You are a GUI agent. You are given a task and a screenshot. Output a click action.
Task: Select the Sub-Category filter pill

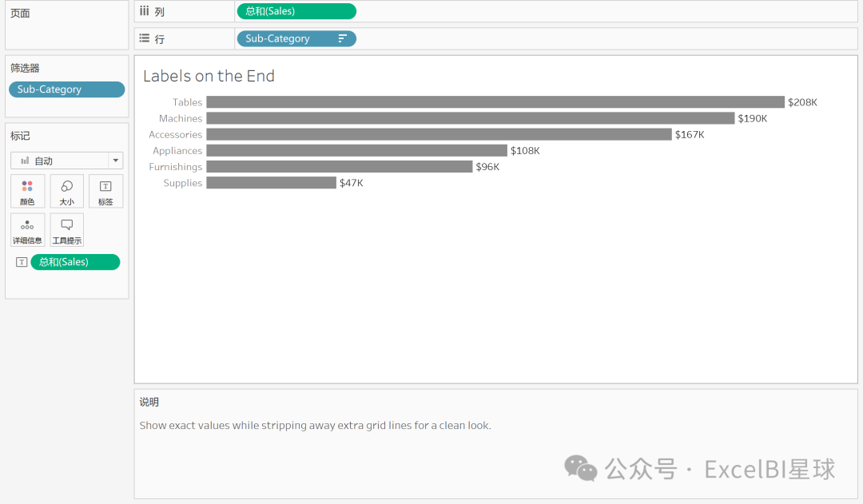66,89
